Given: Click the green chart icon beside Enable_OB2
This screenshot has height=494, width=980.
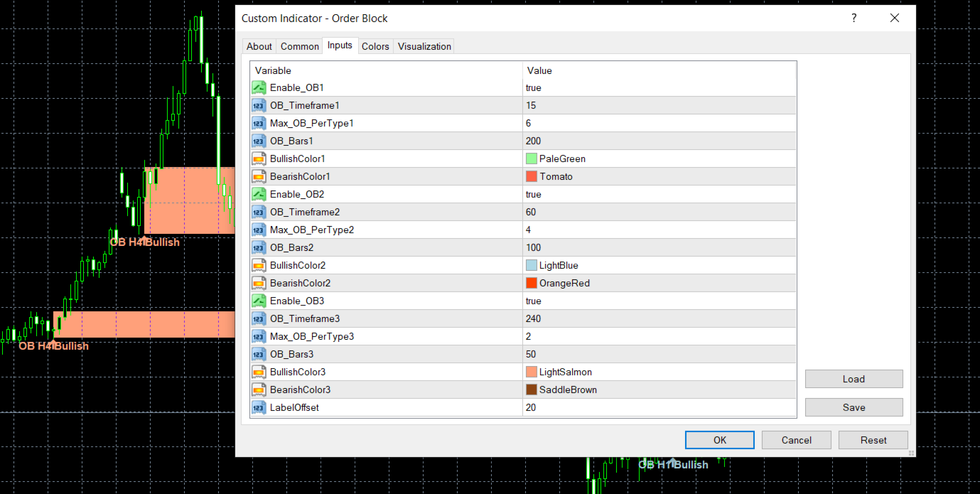Looking at the screenshot, I should pyautogui.click(x=259, y=194).
